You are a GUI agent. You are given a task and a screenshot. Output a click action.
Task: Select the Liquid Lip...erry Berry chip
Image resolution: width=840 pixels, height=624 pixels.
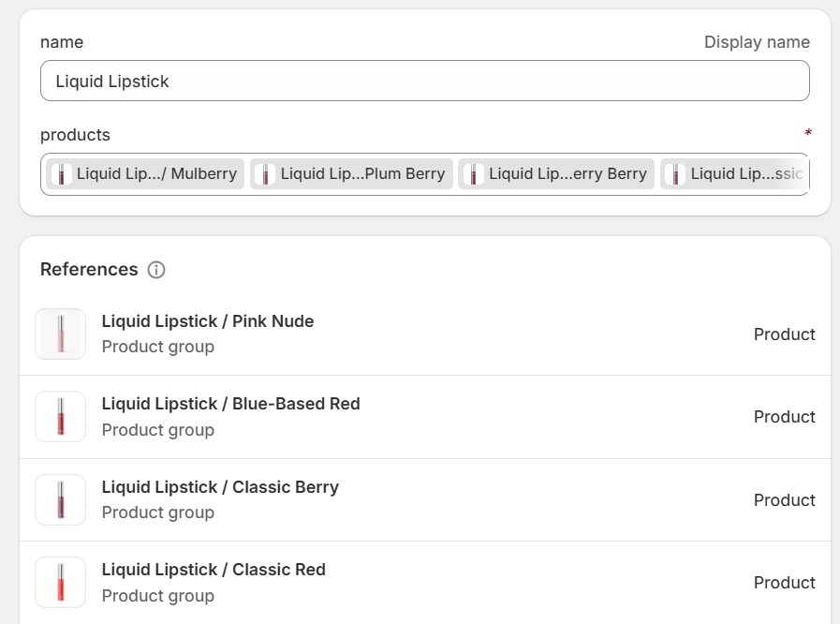coord(556,173)
